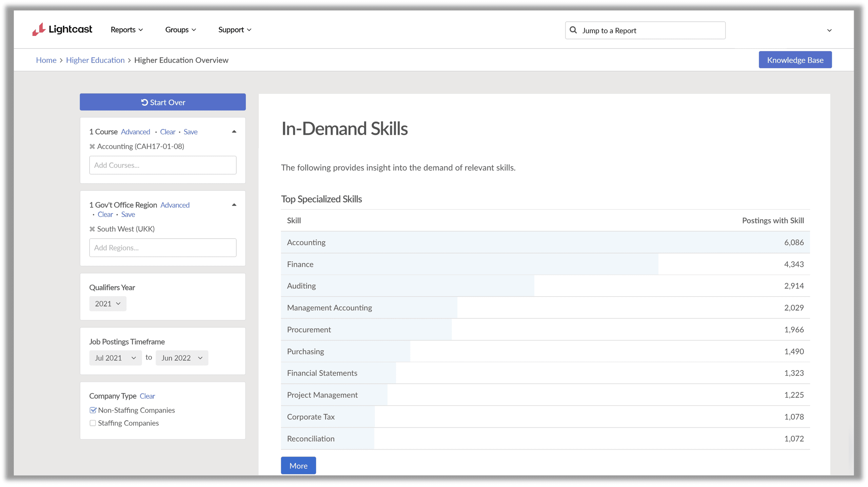Navigate to Higher Education breadcrumb
The width and height of the screenshot is (868, 487).
click(x=95, y=60)
